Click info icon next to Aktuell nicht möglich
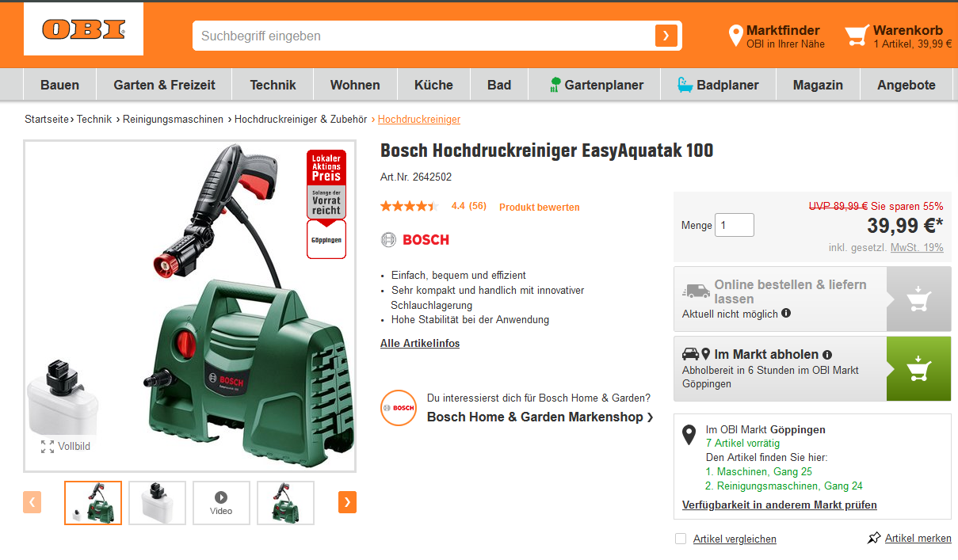 click(x=786, y=313)
